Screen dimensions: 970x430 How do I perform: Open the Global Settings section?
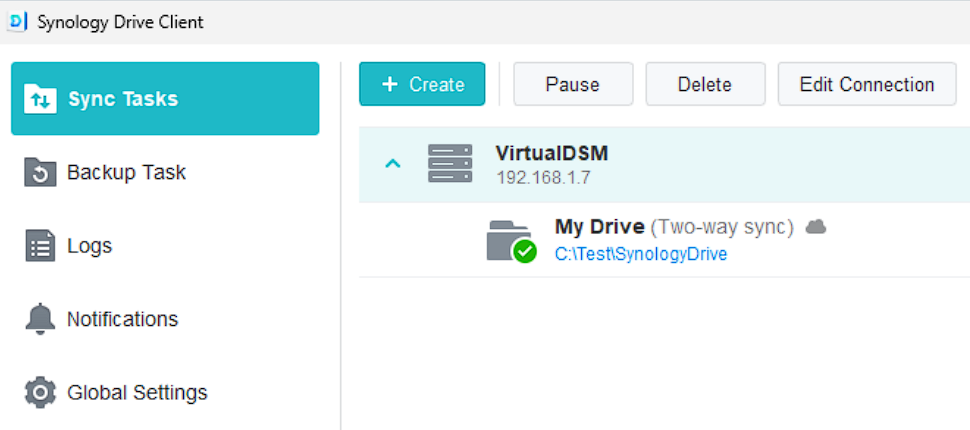[165, 392]
